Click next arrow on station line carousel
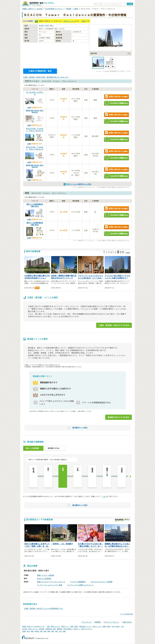The height and width of the screenshot is (644, 155). point(130,477)
